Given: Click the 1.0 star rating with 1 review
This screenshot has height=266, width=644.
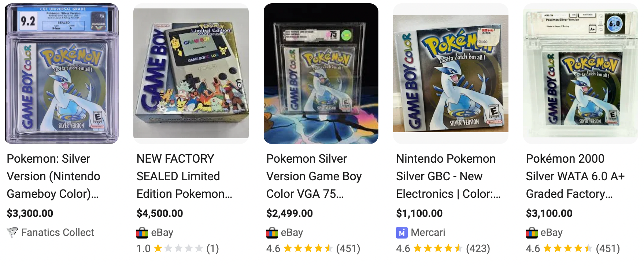Looking at the screenshot, I should point(178,249).
